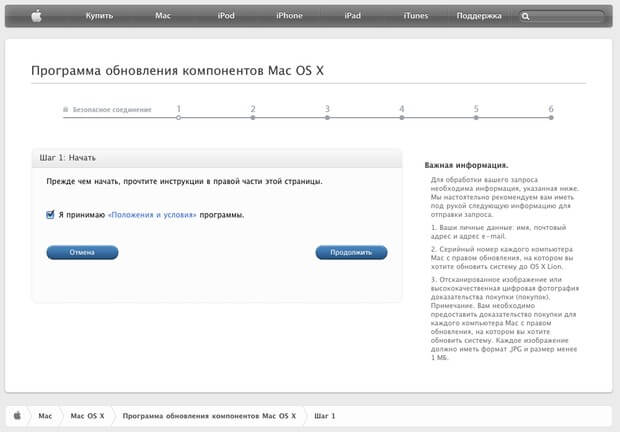Click the Apple logo in navigation bar

click(36, 16)
